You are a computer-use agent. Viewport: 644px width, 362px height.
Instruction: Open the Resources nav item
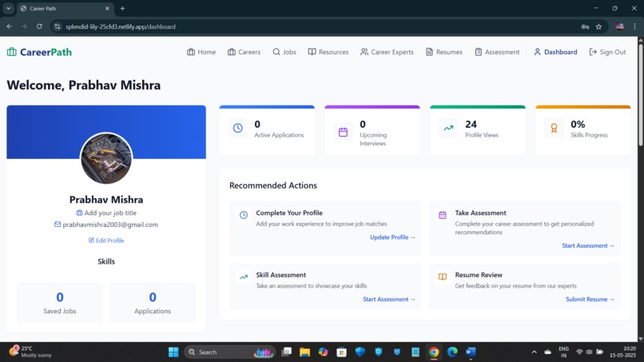(328, 52)
